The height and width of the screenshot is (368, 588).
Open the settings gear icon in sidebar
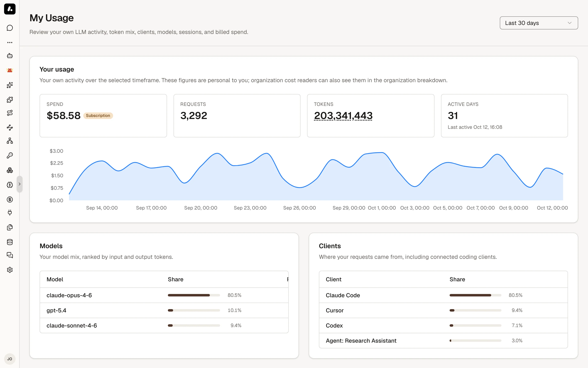(x=10, y=270)
